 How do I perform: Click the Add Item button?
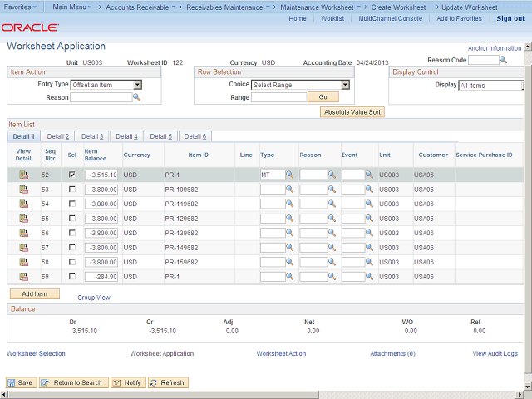click(35, 293)
